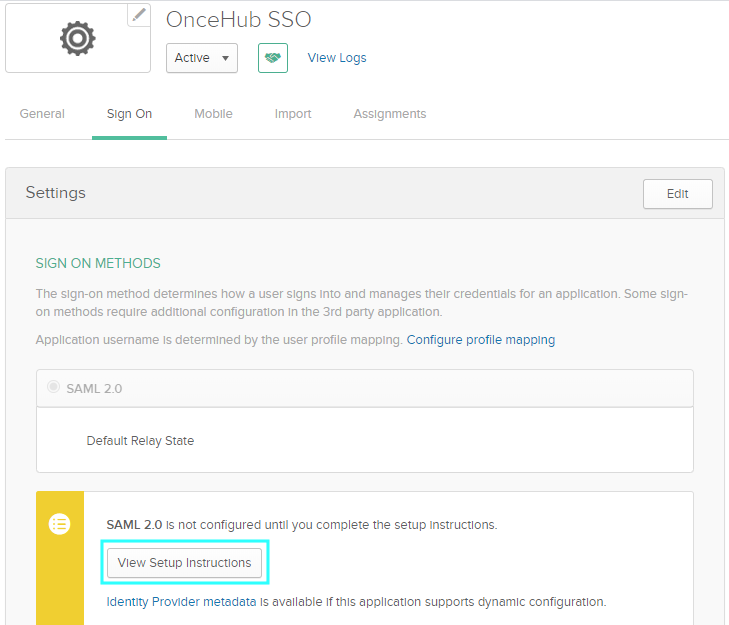
Task: Open the Import tab
Action: (293, 114)
